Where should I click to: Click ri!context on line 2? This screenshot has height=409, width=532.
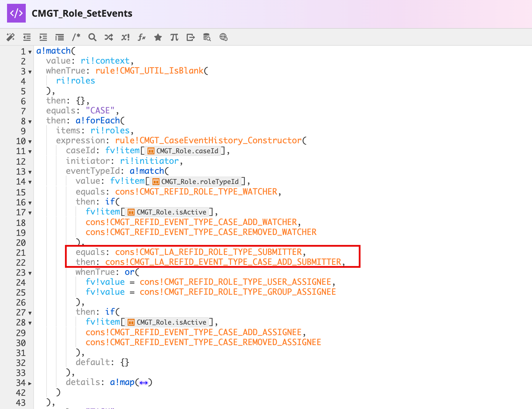pos(105,61)
